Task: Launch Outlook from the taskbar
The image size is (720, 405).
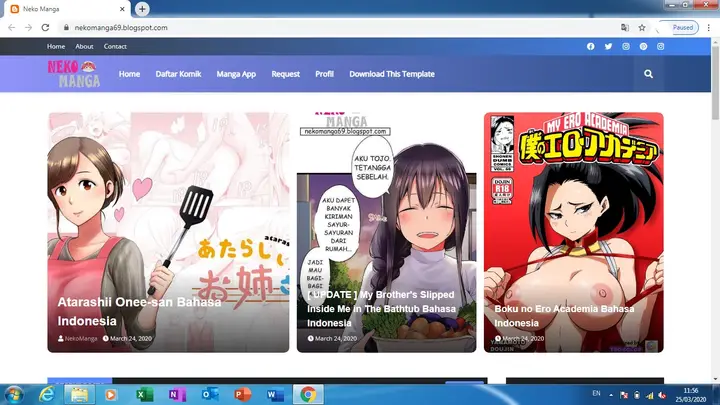Action: [210, 394]
